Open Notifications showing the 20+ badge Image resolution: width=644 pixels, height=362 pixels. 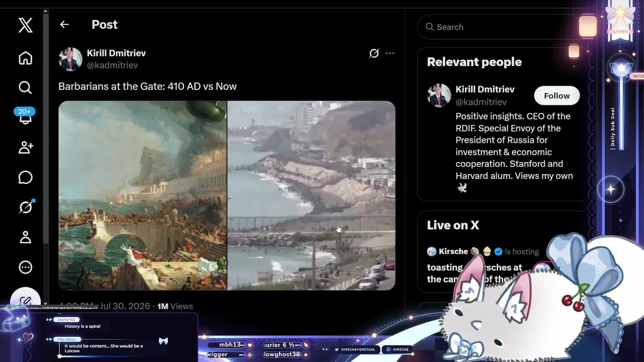point(25,116)
